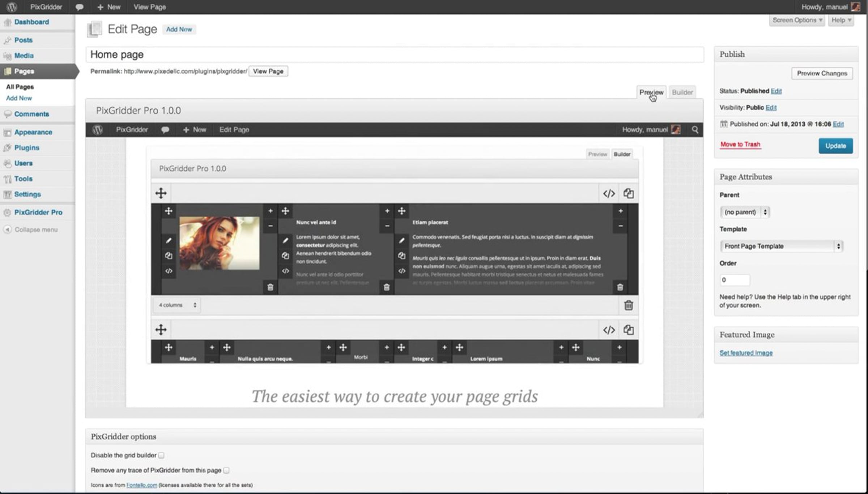Viewport: 868px width, 494px height.
Task: Edit the Published on date link
Action: tap(838, 124)
